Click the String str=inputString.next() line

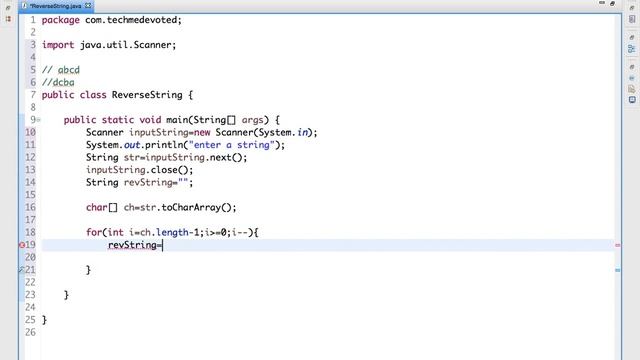[167, 158]
